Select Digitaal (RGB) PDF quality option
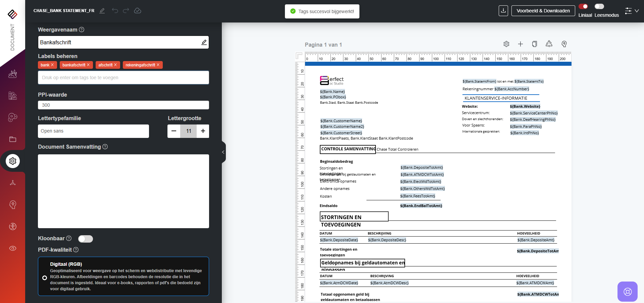 click(x=45, y=278)
